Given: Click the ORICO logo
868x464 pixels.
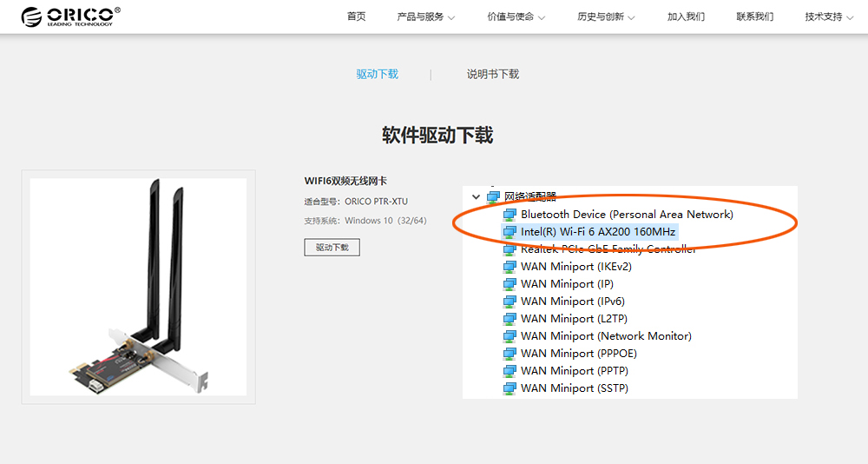Looking at the screenshot, I should (x=71, y=17).
